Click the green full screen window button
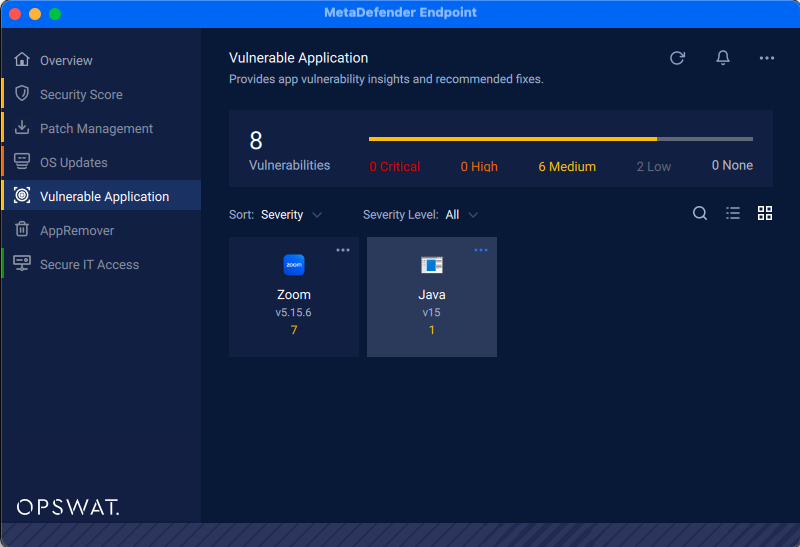The height and width of the screenshot is (547, 800). pyautogui.click(x=55, y=14)
